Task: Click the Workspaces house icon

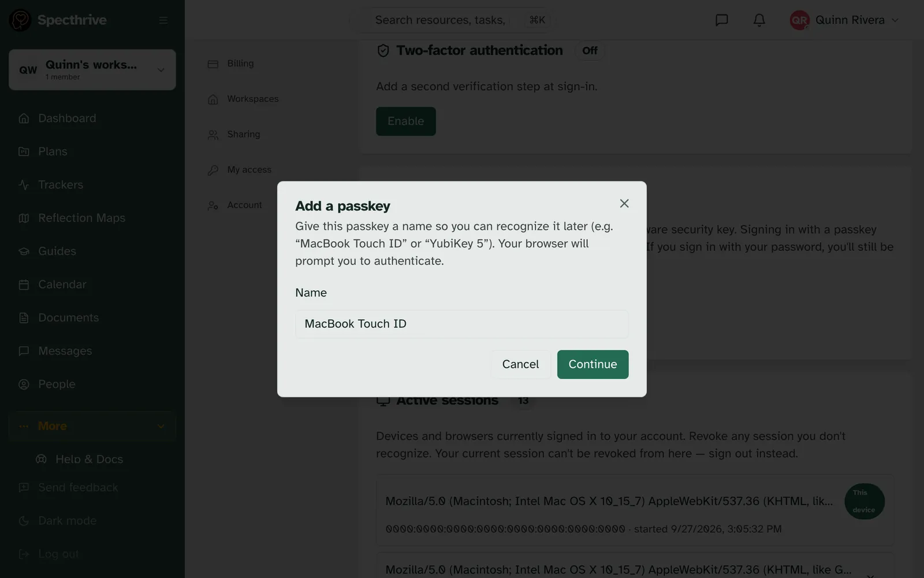Action: (213, 99)
